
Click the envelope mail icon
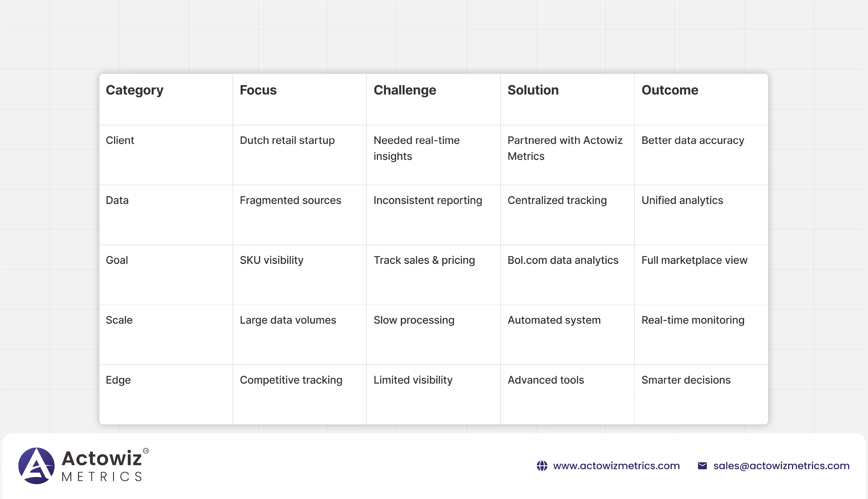(x=702, y=466)
